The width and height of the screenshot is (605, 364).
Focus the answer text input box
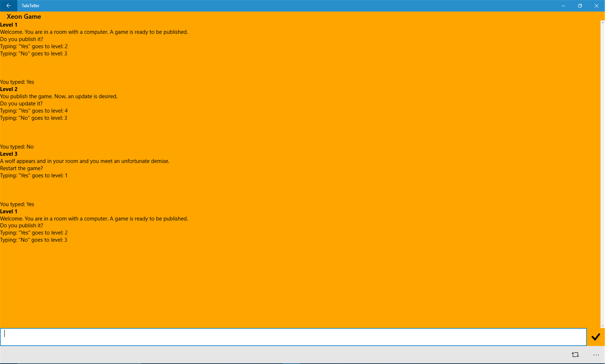coord(293,337)
